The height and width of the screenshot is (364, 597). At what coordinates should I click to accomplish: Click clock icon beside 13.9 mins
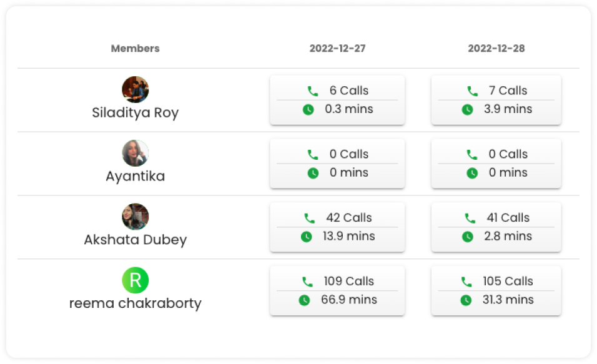(x=306, y=237)
